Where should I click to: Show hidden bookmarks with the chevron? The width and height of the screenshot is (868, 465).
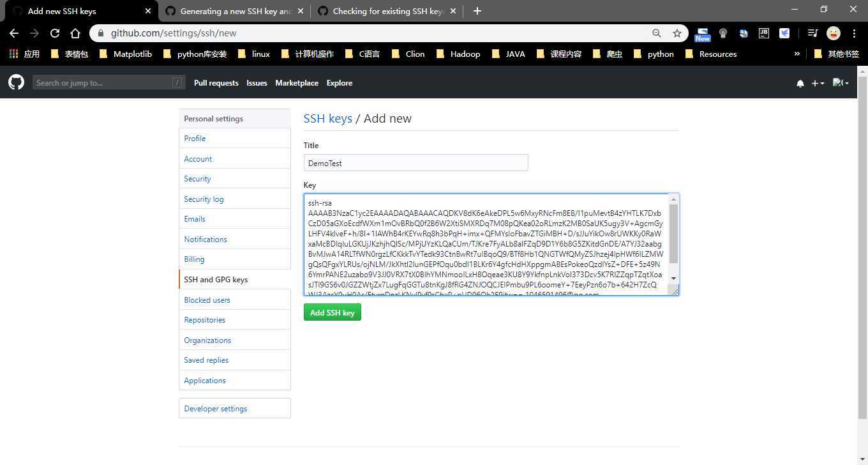pyautogui.click(x=797, y=54)
